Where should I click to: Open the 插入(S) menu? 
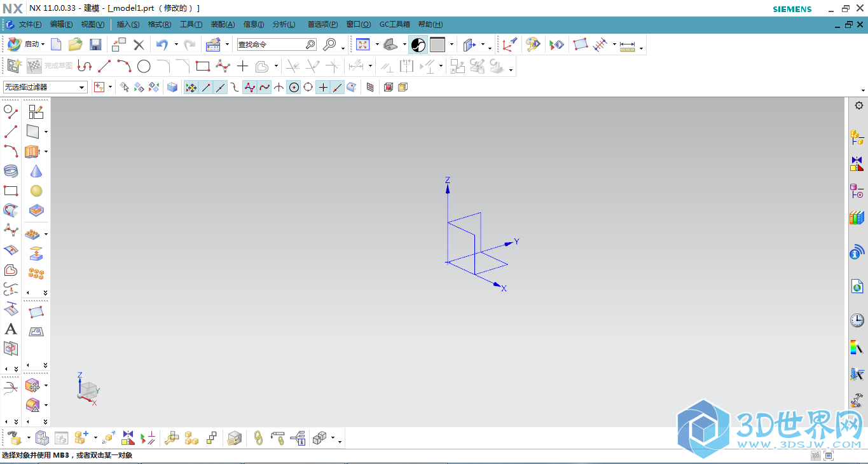point(128,24)
